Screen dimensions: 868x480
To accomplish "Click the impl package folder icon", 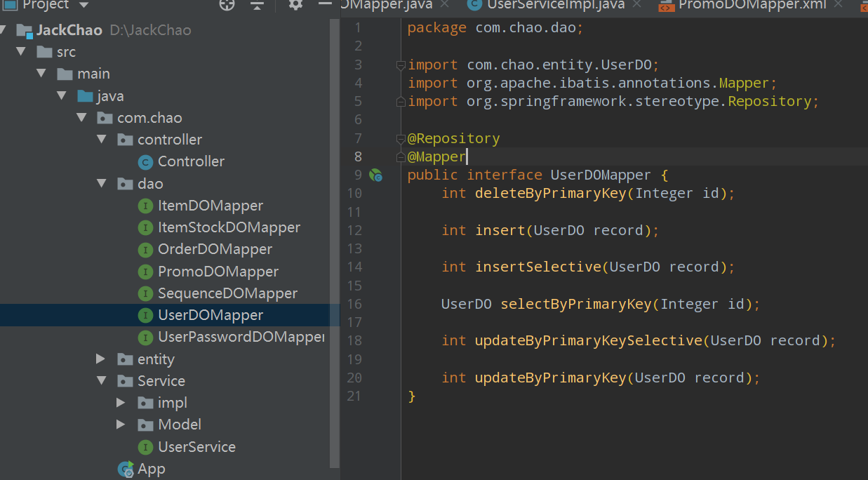I will click(146, 404).
